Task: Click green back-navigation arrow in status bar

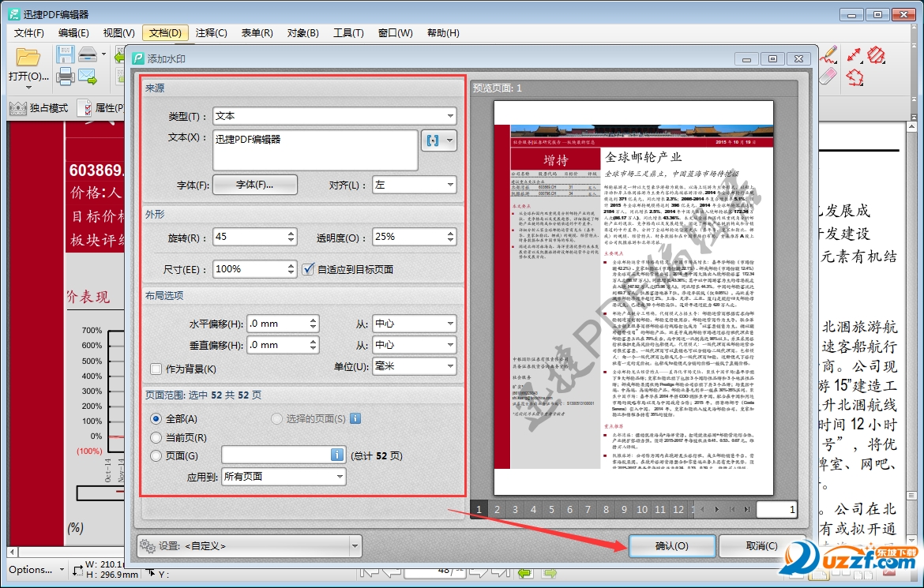Action: pos(524,572)
